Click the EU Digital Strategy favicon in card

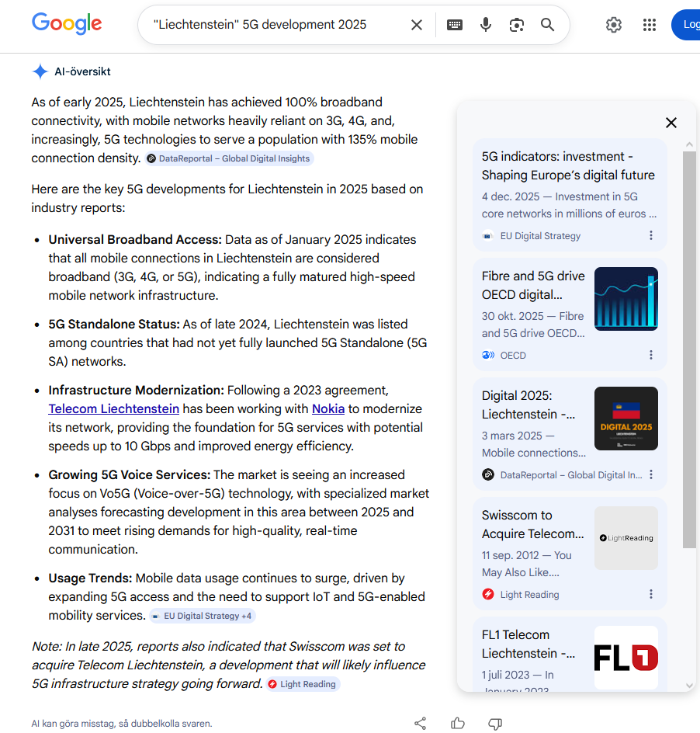coord(487,236)
